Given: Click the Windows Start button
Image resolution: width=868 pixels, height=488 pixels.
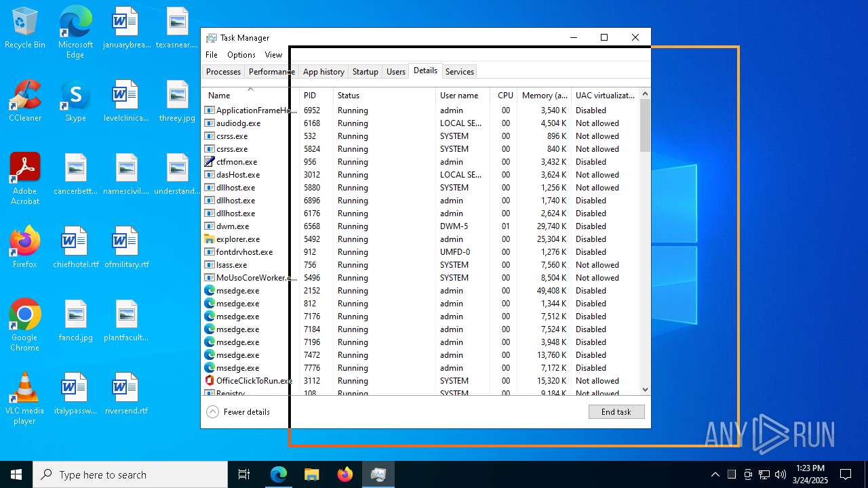Looking at the screenshot, I should 16,474.
